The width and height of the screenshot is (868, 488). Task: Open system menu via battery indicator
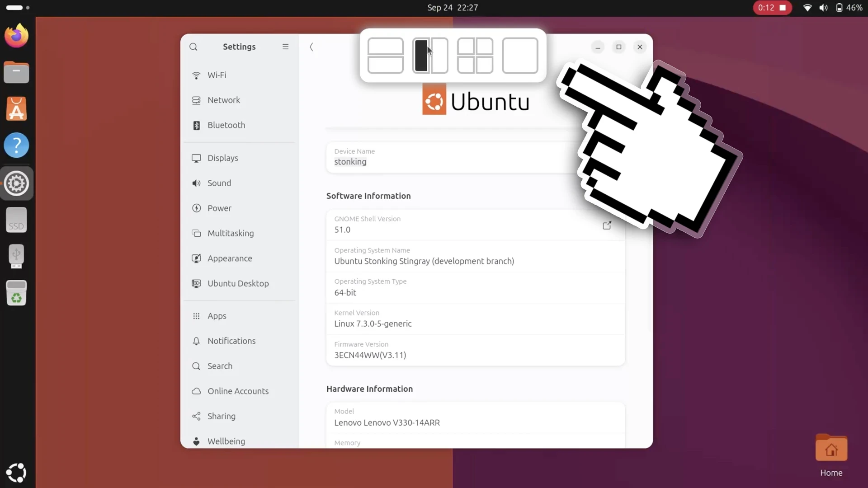click(x=849, y=8)
